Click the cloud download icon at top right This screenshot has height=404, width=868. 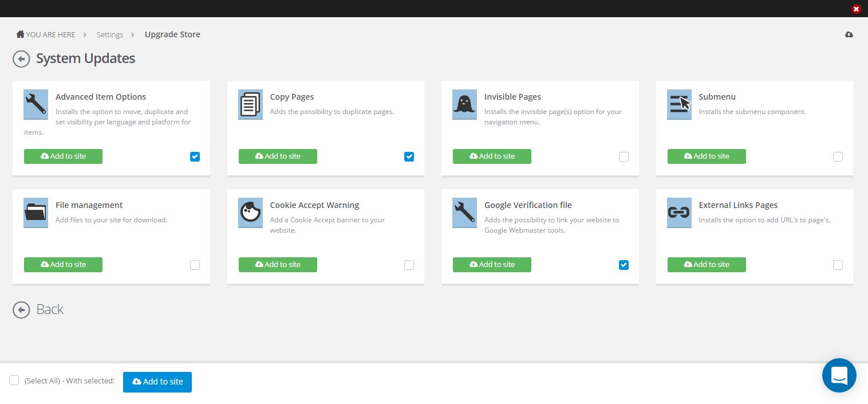(x=849, y=34)
